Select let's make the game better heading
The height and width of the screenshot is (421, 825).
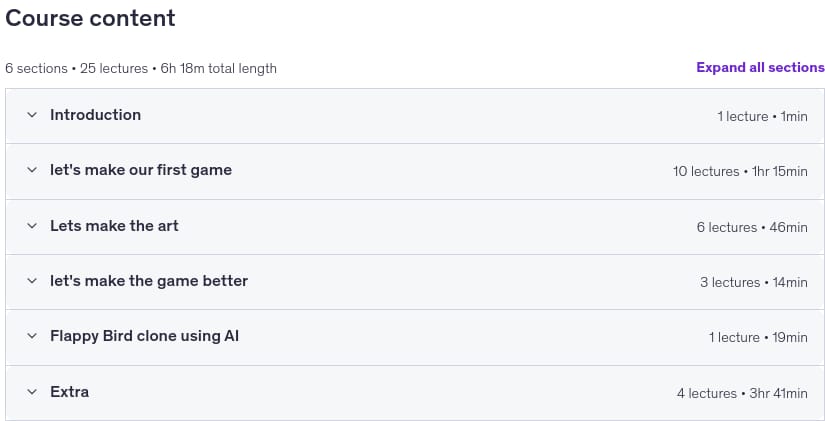pos(149,281)
